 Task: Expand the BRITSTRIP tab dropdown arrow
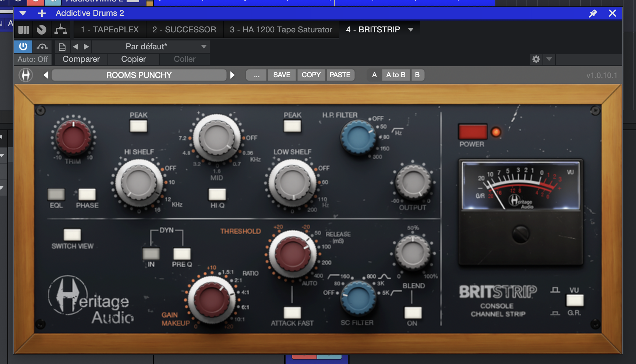411,30
